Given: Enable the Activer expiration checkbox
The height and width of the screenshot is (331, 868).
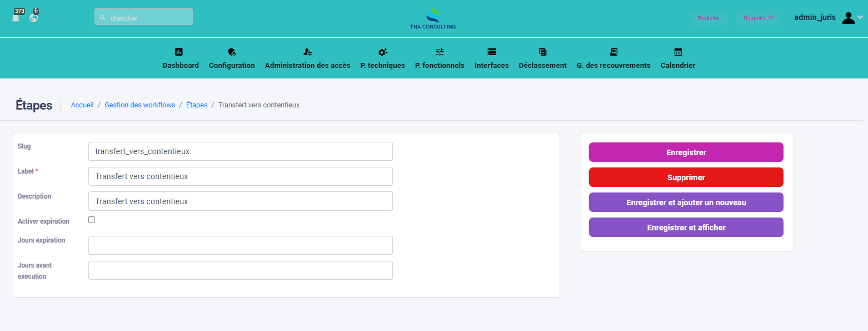Looking at the screenshot, I should 92,220.
